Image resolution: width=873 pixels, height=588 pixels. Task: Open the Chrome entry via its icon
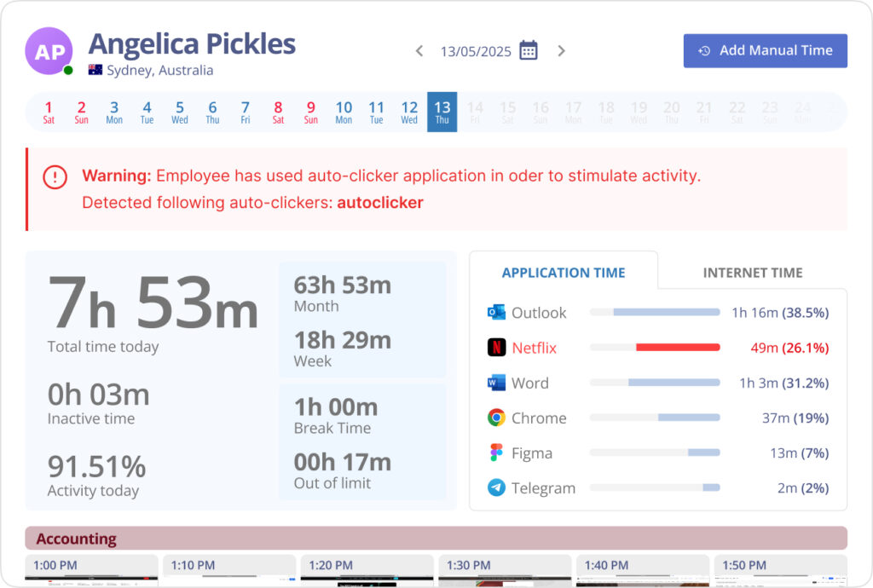tap(497, 418)
